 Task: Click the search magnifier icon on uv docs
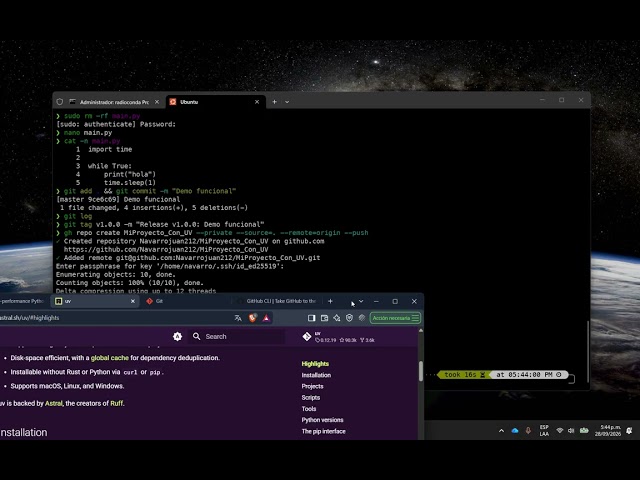pos(196,336)
